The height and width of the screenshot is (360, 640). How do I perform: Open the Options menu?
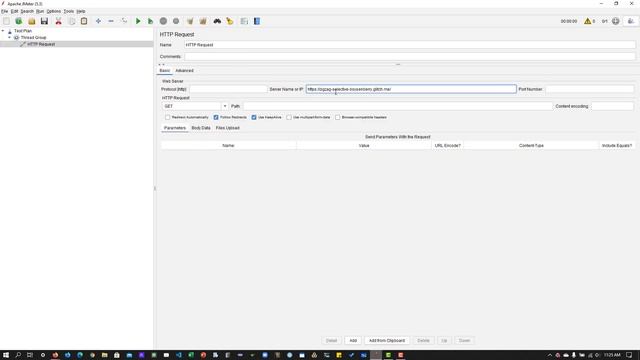point(53,11)
